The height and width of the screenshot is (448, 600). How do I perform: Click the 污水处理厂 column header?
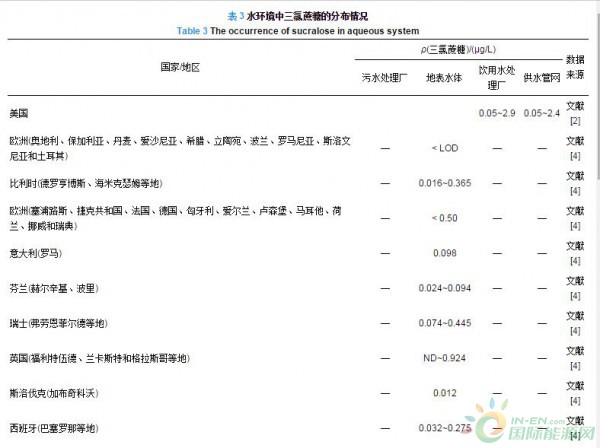click(x=384, y=76)
